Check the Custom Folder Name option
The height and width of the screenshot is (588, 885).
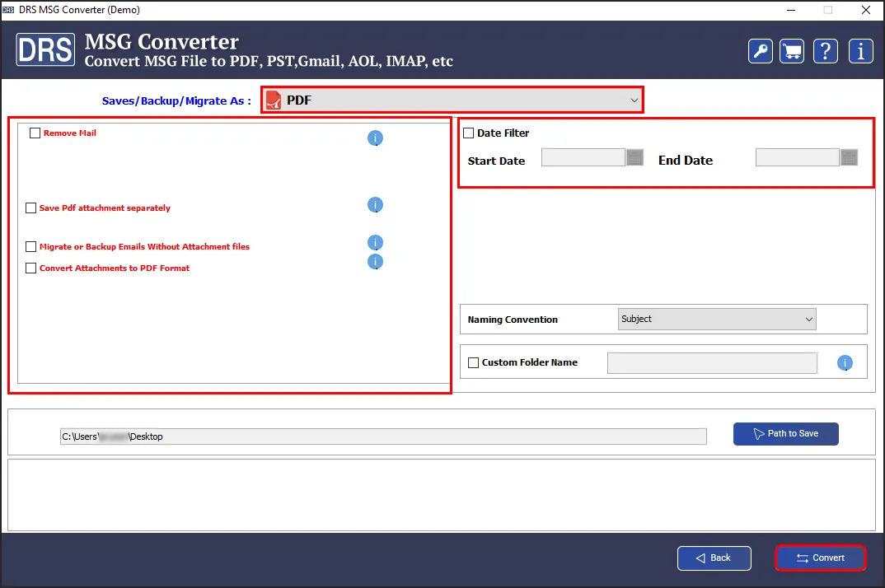point(474,362)
